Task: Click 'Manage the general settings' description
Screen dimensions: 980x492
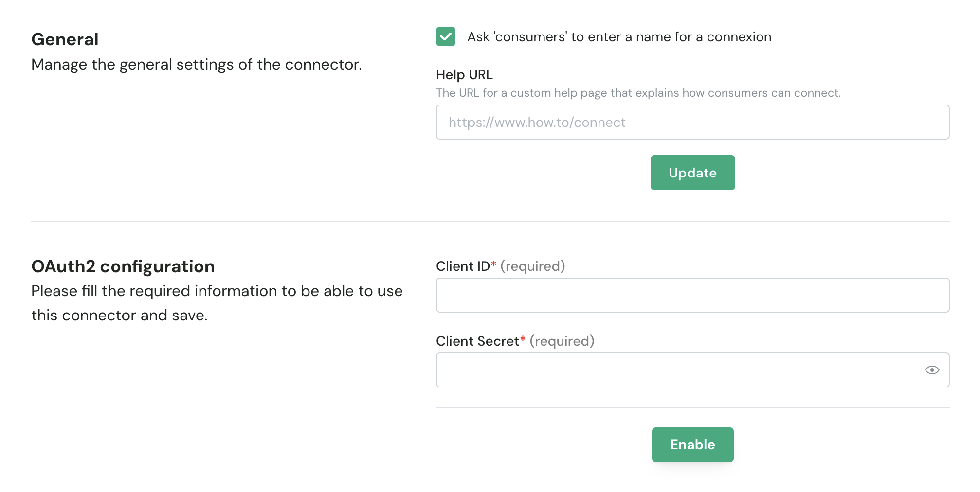Action: click(196, 64)
